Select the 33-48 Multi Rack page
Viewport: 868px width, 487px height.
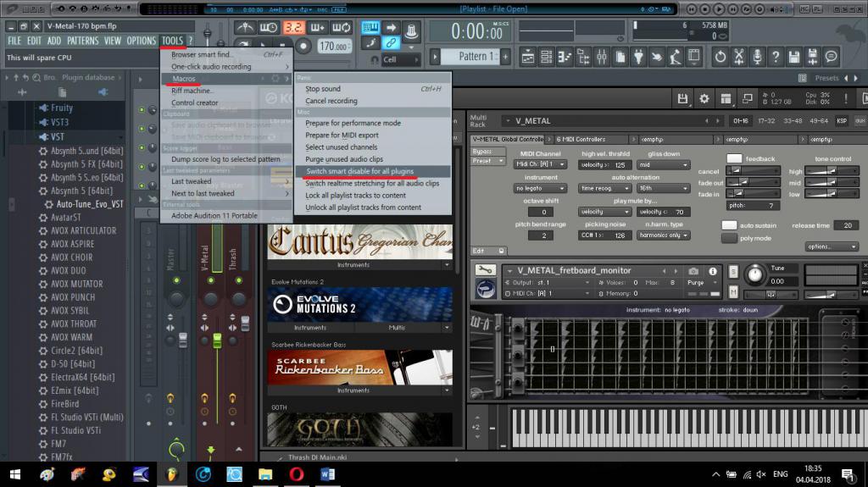[x=793, y=120]
